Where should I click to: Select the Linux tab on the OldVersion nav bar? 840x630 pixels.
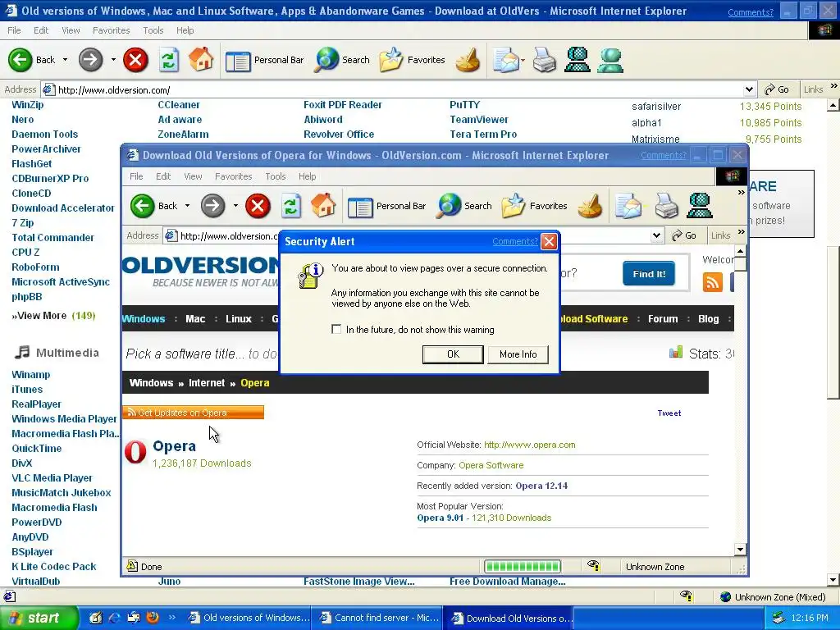tap(239, 319)
